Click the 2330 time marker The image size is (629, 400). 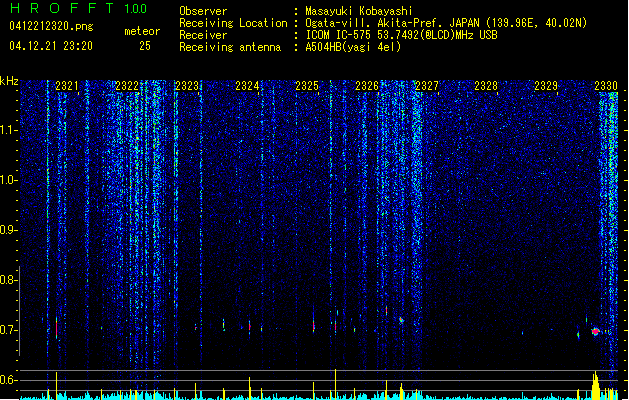click(x=606, y=86)
